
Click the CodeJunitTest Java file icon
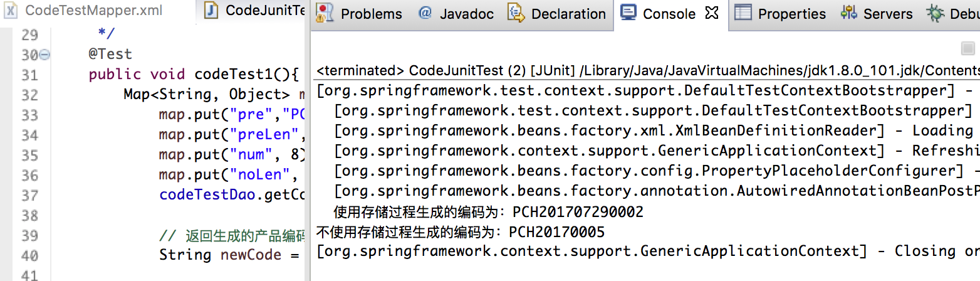(x=212, y=11)
